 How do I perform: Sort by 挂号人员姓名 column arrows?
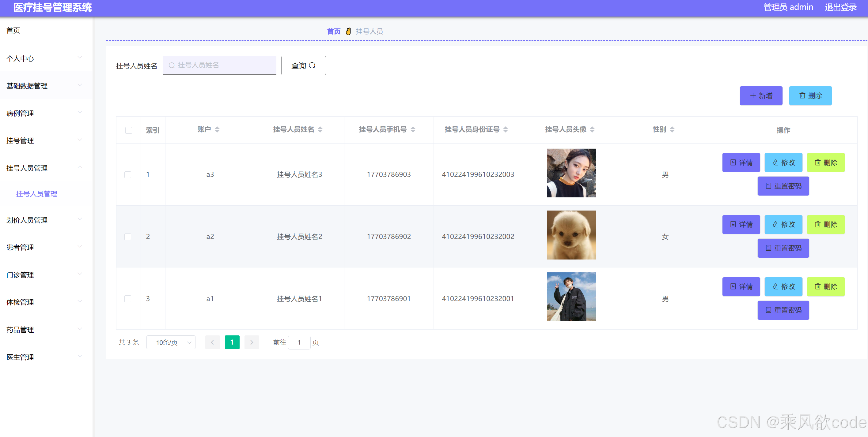click(x=320, y=130)
